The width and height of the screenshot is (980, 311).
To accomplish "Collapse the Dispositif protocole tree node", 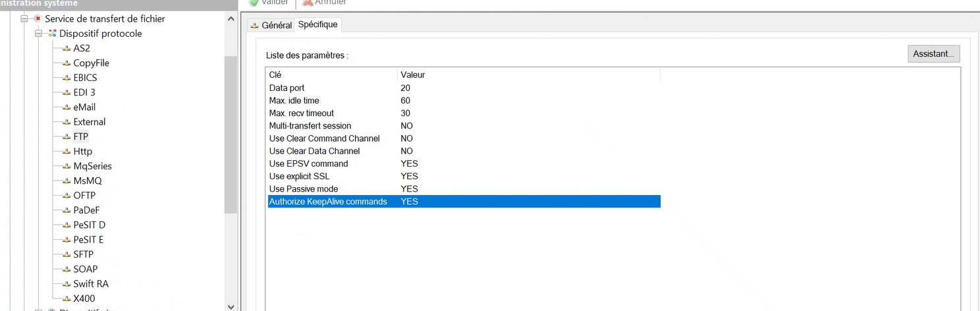I will tap(38, 34).
